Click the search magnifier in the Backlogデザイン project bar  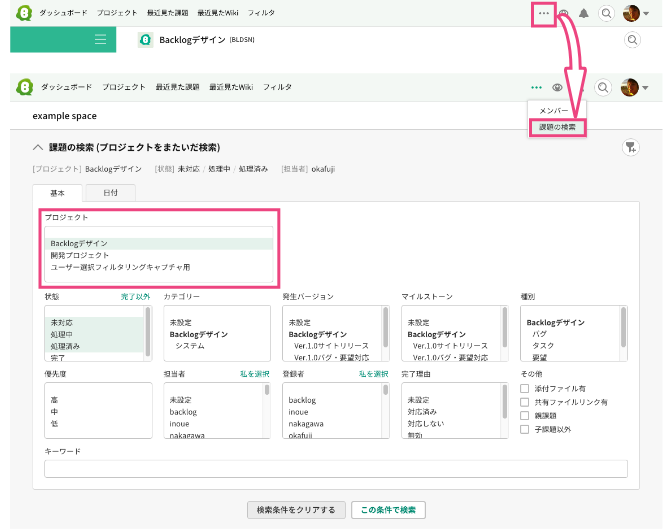(x=633, y=40)
